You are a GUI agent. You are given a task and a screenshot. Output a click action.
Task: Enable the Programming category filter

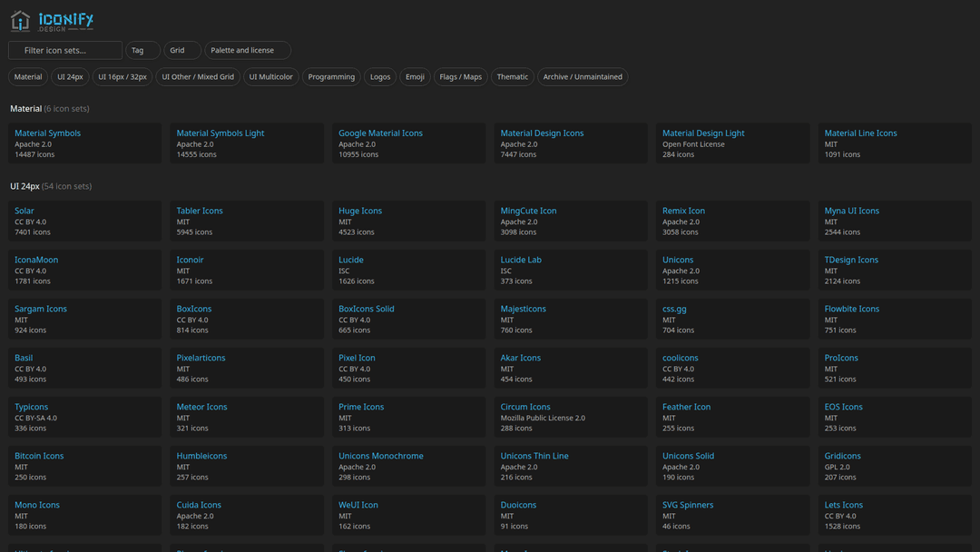331,77
